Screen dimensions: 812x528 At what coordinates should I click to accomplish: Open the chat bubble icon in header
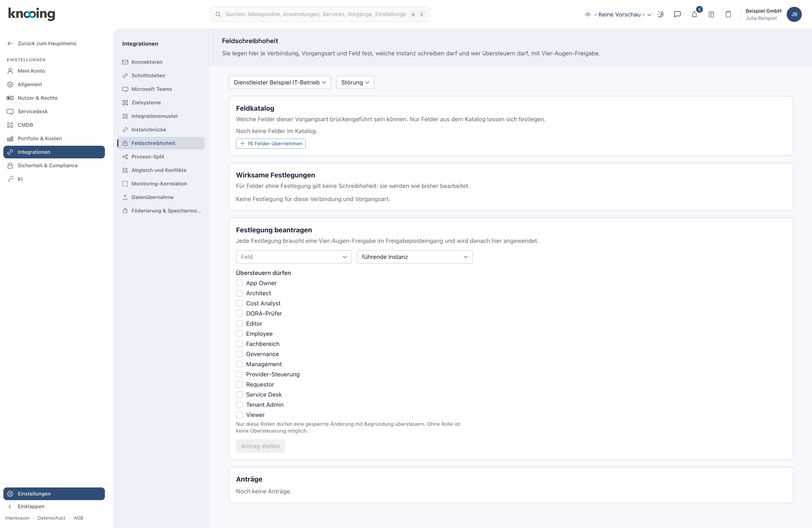click(x=677, y=14)
